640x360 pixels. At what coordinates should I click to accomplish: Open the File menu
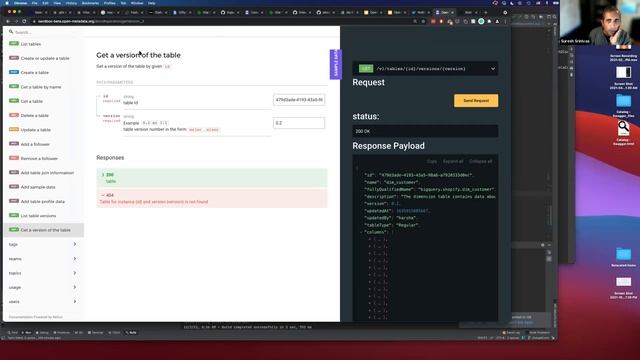pos(35,3)
